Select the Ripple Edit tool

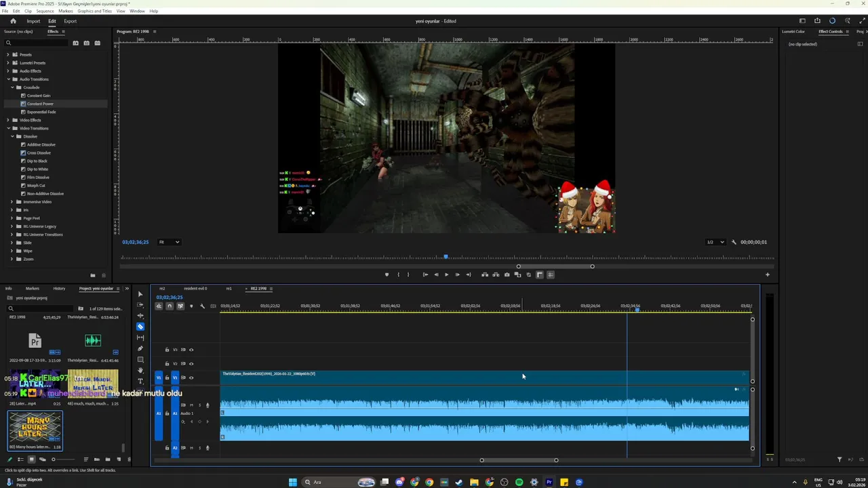click(140, 316)
